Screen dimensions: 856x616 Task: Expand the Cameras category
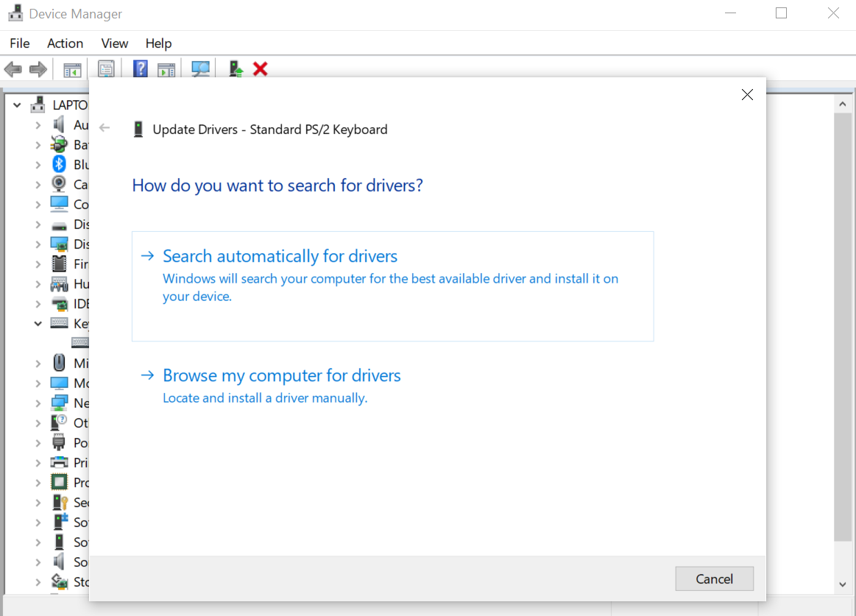click(x=38, y=185)
